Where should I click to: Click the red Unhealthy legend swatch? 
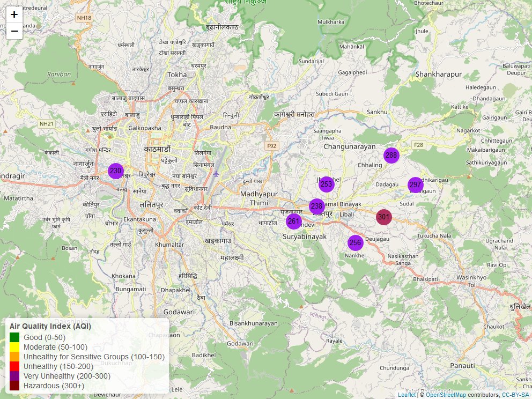pos(14,366)
